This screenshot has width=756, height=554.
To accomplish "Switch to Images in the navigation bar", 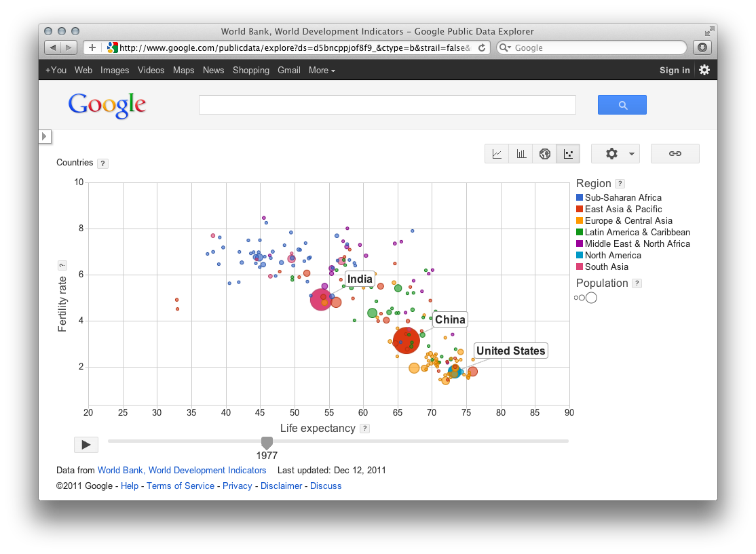I will click(x=115, y=70).
